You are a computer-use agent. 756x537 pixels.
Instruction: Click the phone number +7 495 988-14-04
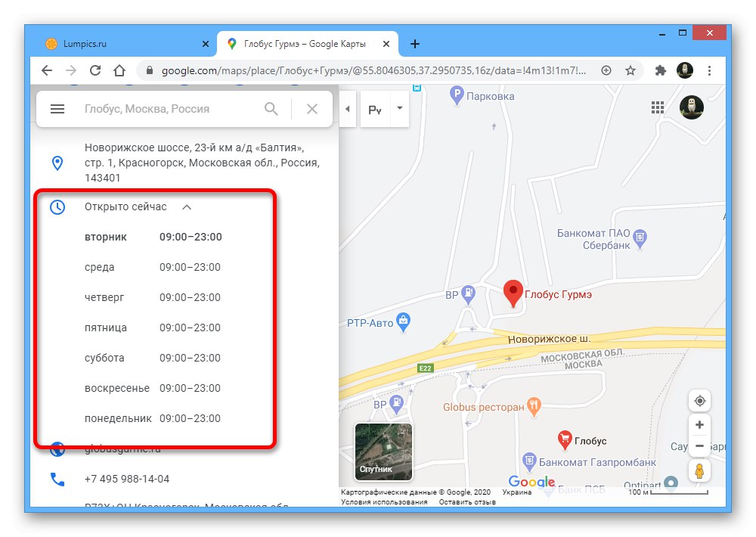[127, 479]
